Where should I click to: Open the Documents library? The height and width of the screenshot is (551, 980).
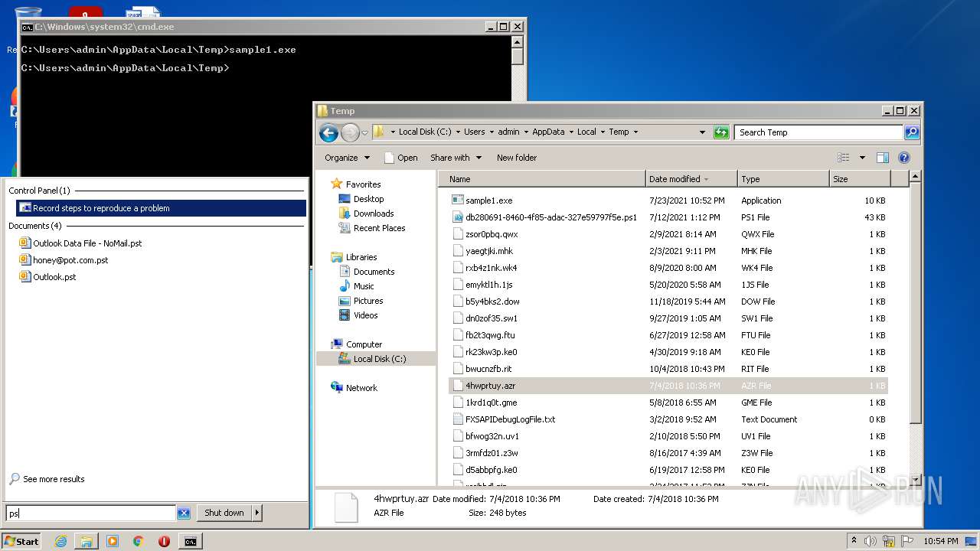pyautogui.click(x=374, y=272)
